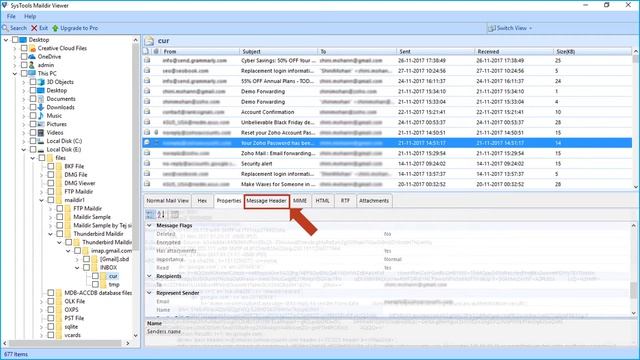Open the Message Header tab
This screenshot has width=640, height=360.
[x=267, y=201]
